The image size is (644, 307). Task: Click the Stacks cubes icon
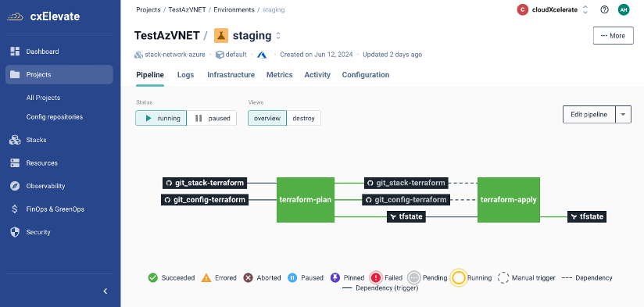(15, 140)
